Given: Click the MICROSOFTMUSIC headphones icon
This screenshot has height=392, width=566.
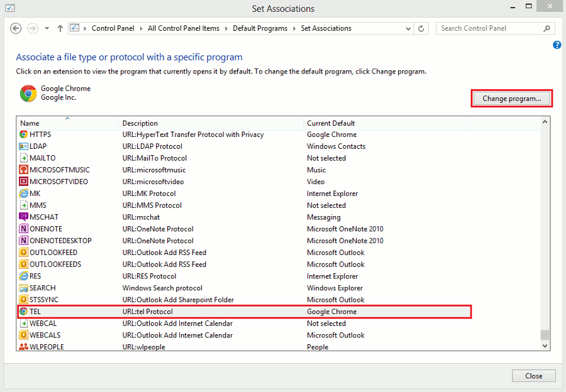Looking at the screenshot, I should [x=23, y=170].
